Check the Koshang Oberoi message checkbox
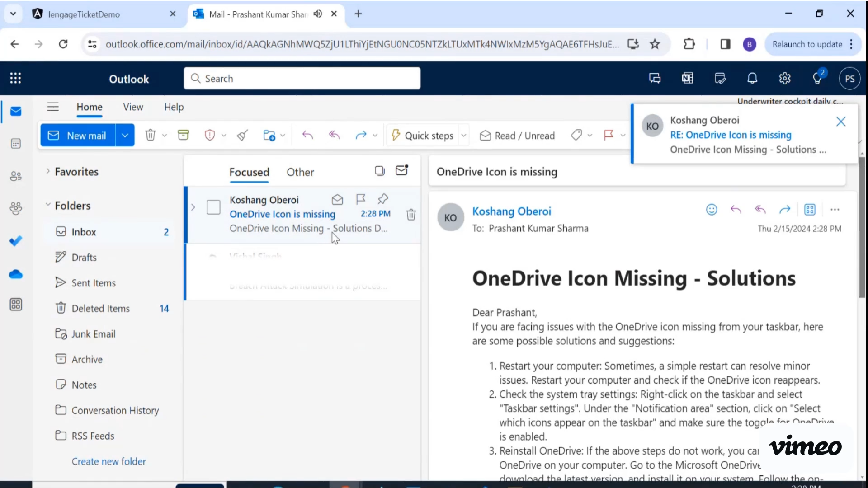Screen dimensions: 868x488 213,207
